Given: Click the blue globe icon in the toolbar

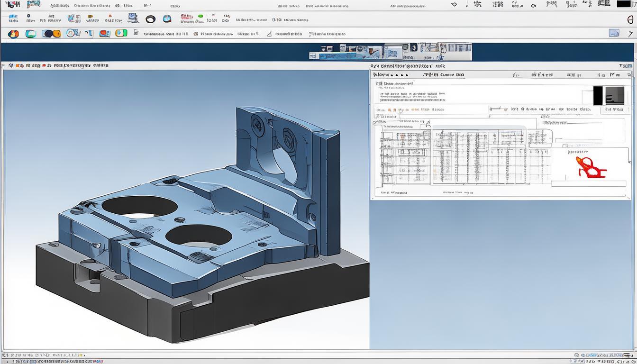Looking at the screenshot, I should coord(167,19).
